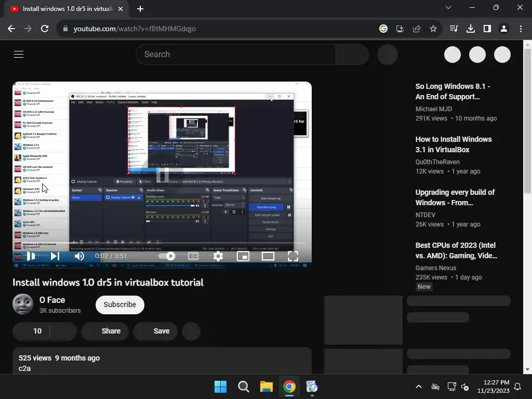Viewport: 532px width, 399px height.
Task: Open Gamers Nexus channel link
Action: click(436, 268)
